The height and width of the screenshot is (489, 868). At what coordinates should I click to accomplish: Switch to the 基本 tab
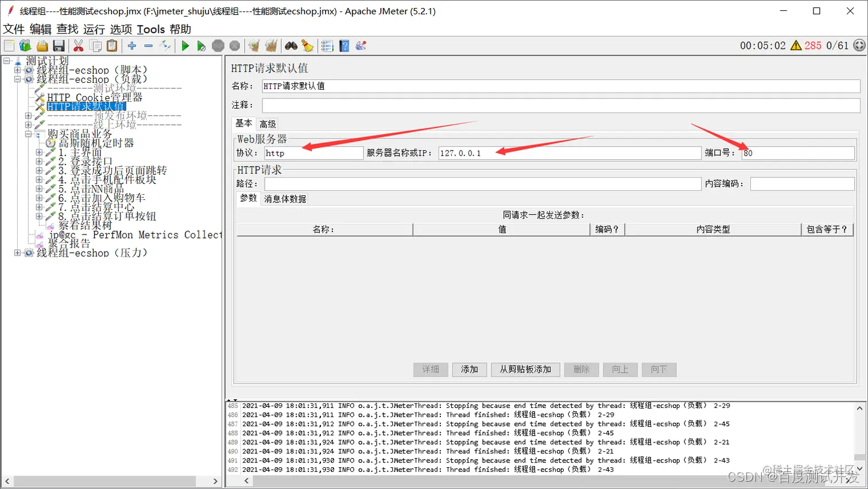click(x=243, y=124)
